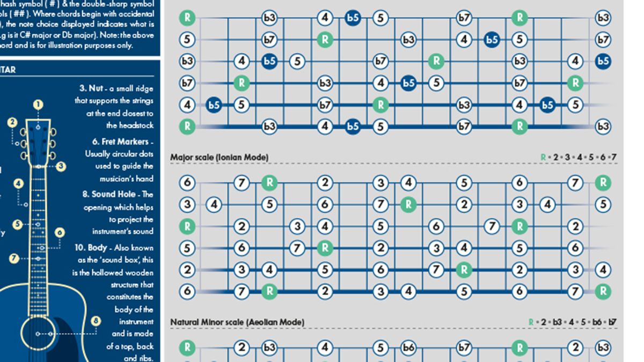Select green R on fifth string, top fretboard
Screen dimensions: 644x362
(380, 105)
